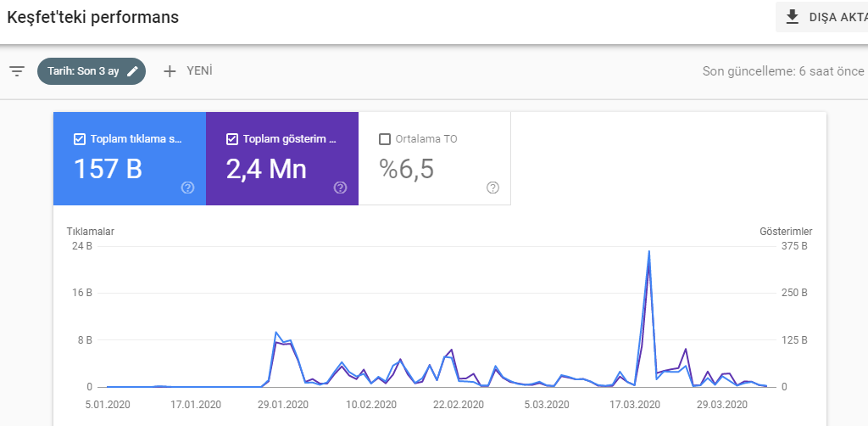This screenshot has height=426, width=868.
Task: Click the pencil icon on date chip
Action: [x=132, y=71]
